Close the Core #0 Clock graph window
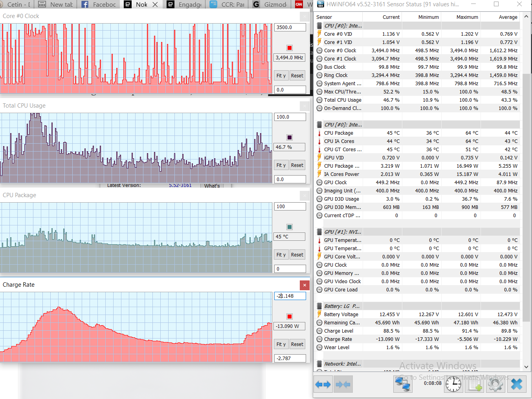This screenshot has width=532, height=399. click(x=305, y=16)
